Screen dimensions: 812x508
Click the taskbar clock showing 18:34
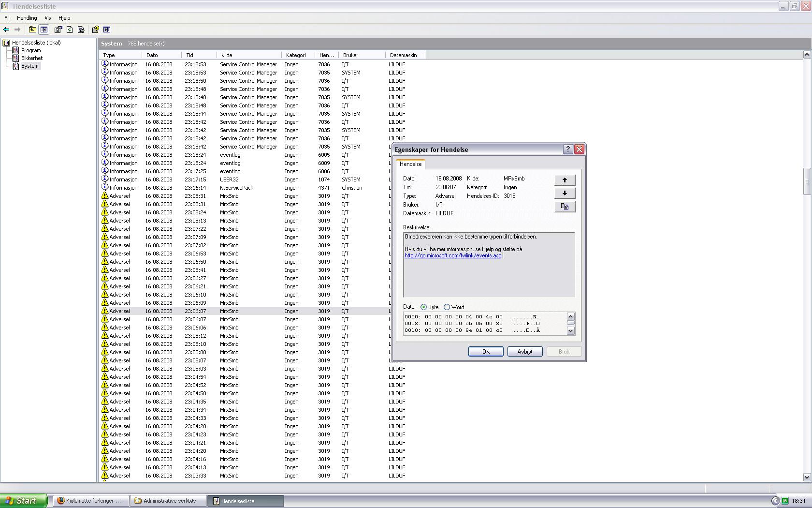click(799, 501)
